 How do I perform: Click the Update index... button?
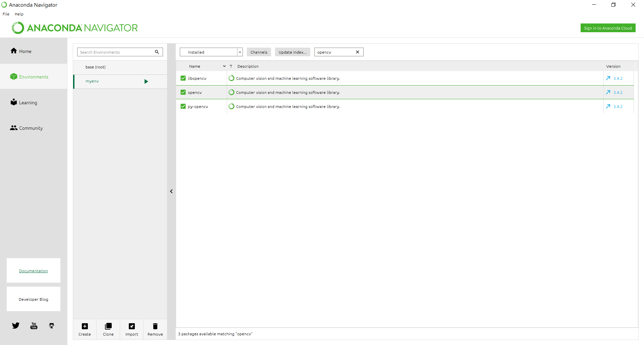coord(292,52)
